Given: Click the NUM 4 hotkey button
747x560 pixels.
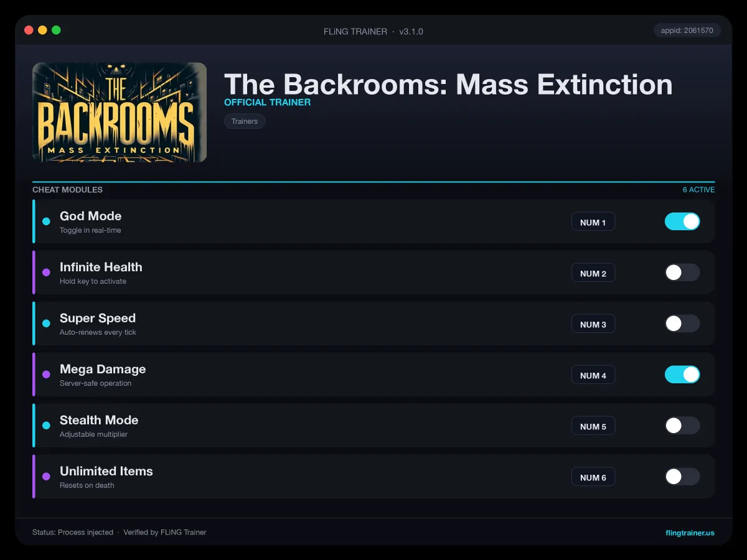Looking at the screenshot, I should 593,375.
